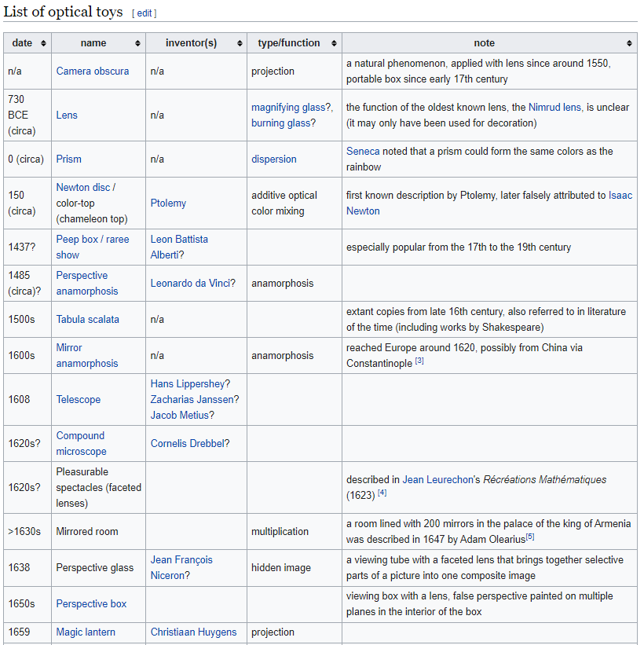Sort table by the date column arrows

[43, 43]
